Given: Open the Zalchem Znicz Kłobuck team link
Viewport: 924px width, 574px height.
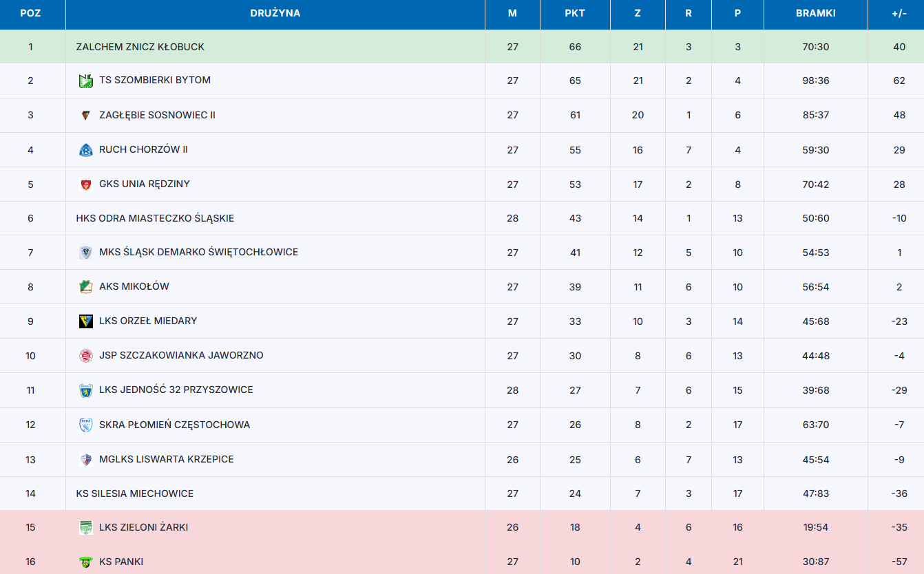Looking at the screenshot, I should coord(140,47).
